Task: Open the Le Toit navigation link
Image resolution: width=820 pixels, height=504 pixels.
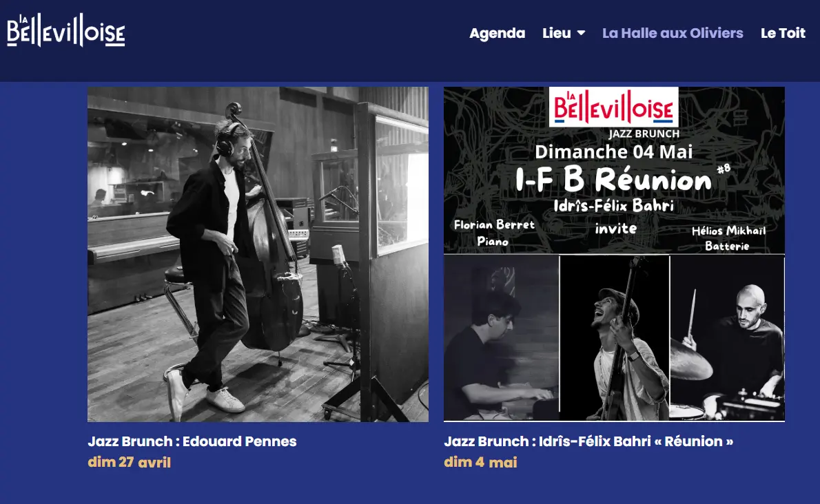Action: point(783,34)
